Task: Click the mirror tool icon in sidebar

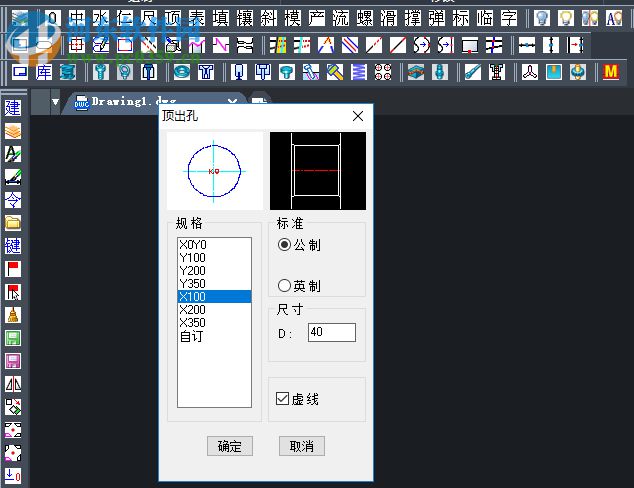Action: click(13, 384)
